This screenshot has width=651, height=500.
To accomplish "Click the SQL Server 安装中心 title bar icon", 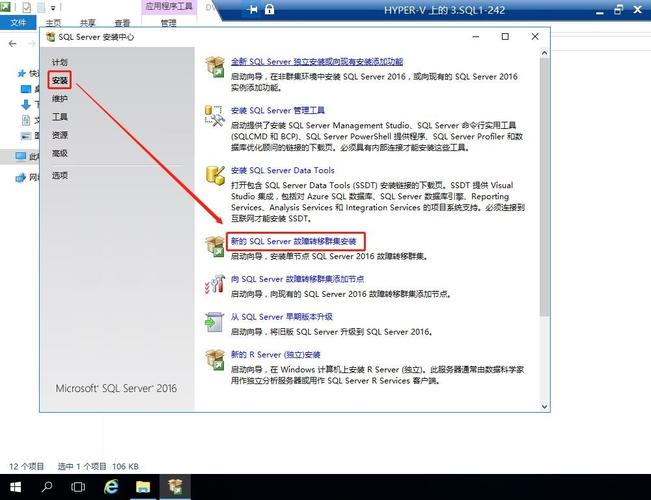I will tap(50, 37).
